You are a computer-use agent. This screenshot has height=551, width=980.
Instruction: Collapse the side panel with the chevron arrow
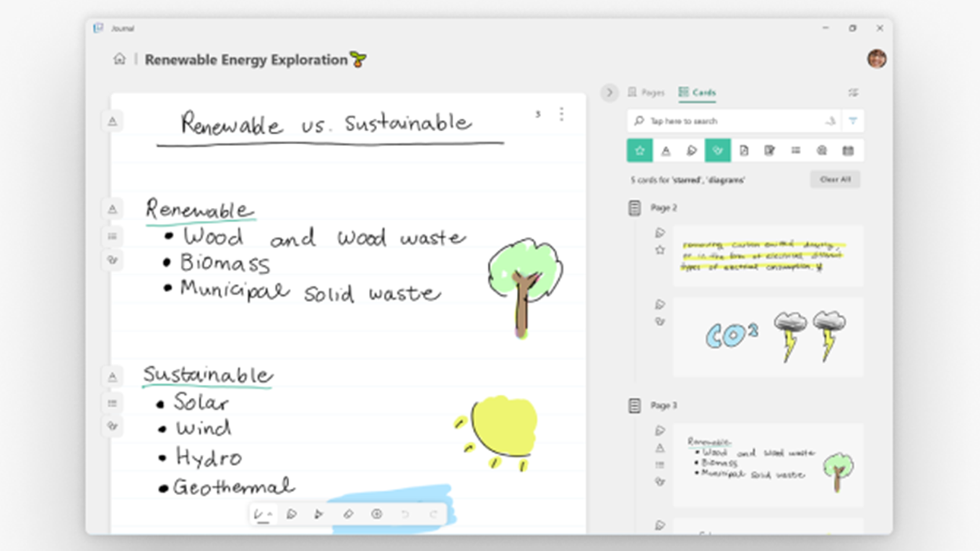point(609,93)
